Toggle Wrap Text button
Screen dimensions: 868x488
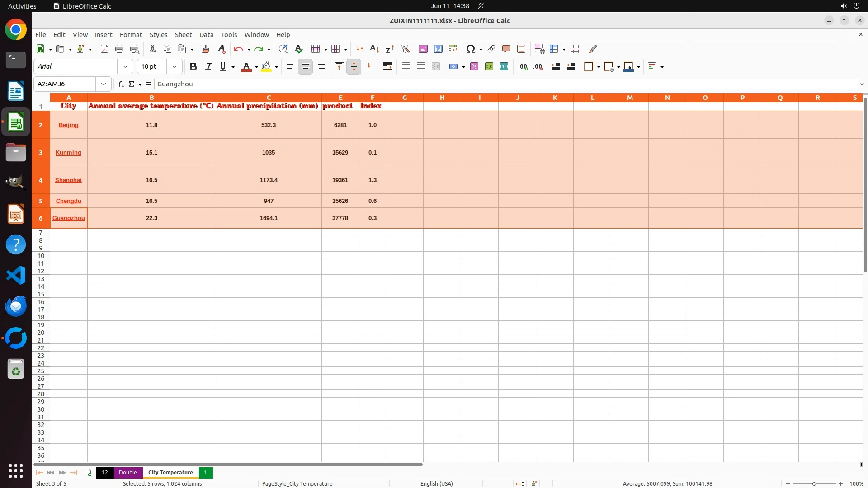coord(387,66)
